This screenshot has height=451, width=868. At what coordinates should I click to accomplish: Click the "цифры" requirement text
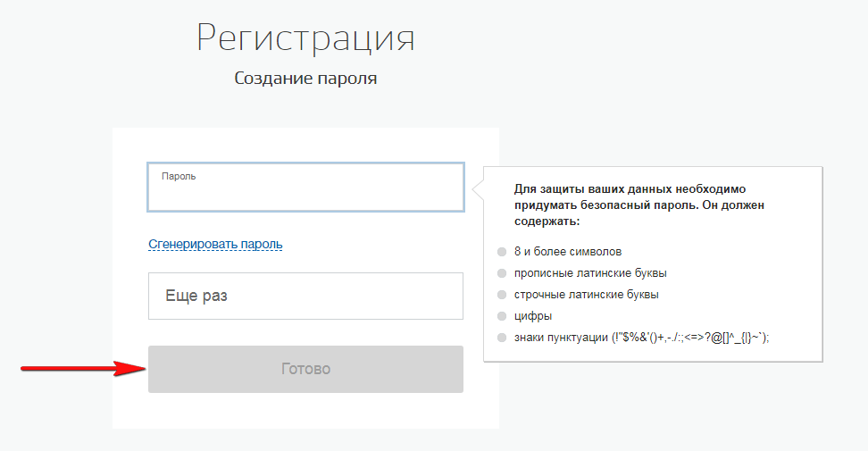coord(533,316)
